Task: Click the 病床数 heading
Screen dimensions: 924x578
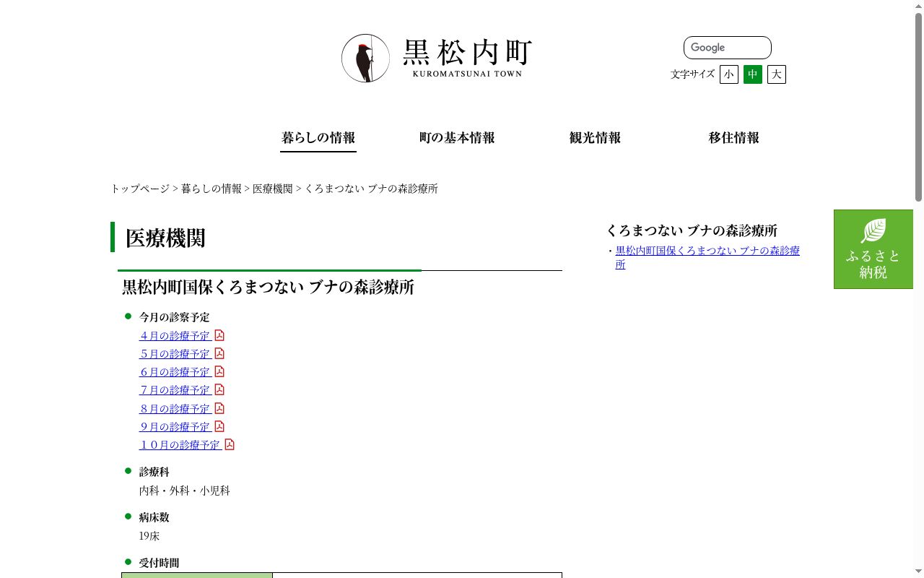Action: [154, 517]
